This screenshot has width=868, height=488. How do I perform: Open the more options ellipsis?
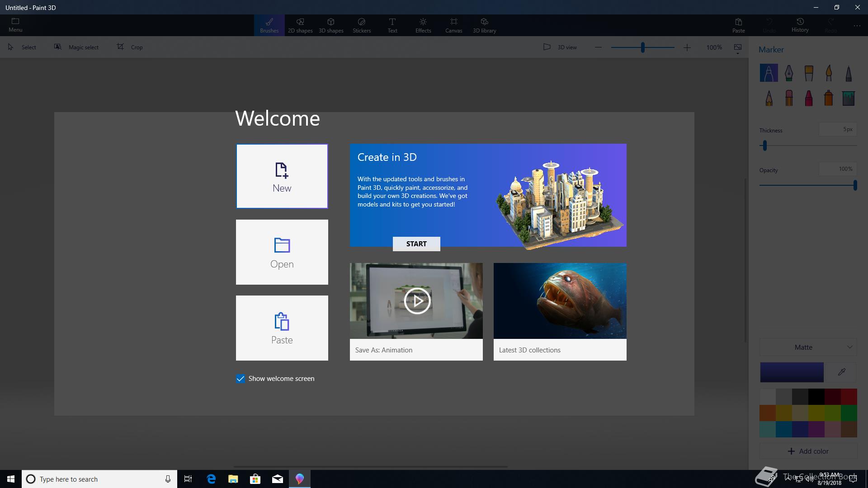click(857, 25)
